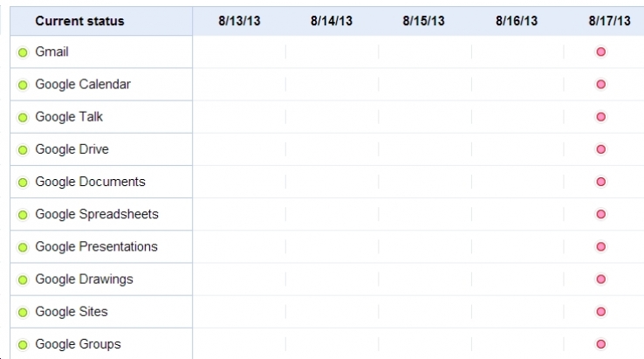The width and height of the screenshot is (644, 359).
Task: Click Google Calendar's pink 8/17/13 status dot
Action: point(600,85)
